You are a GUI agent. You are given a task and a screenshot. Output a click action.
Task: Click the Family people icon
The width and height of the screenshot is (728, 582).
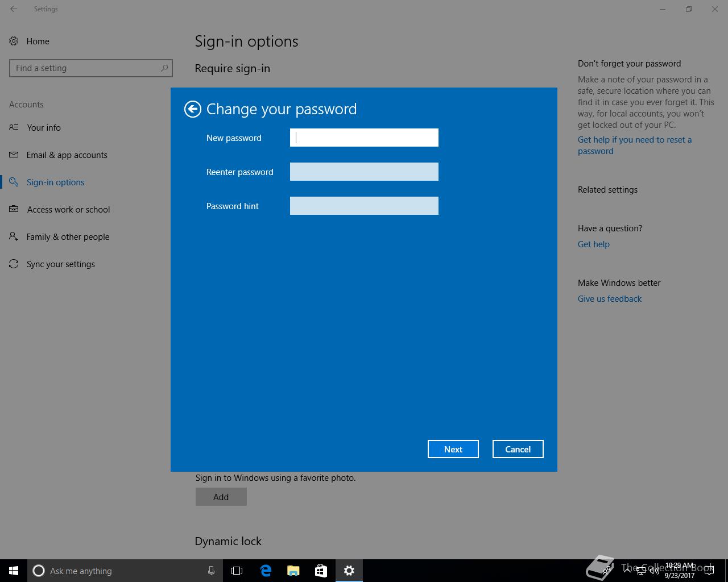pos(14,236)
